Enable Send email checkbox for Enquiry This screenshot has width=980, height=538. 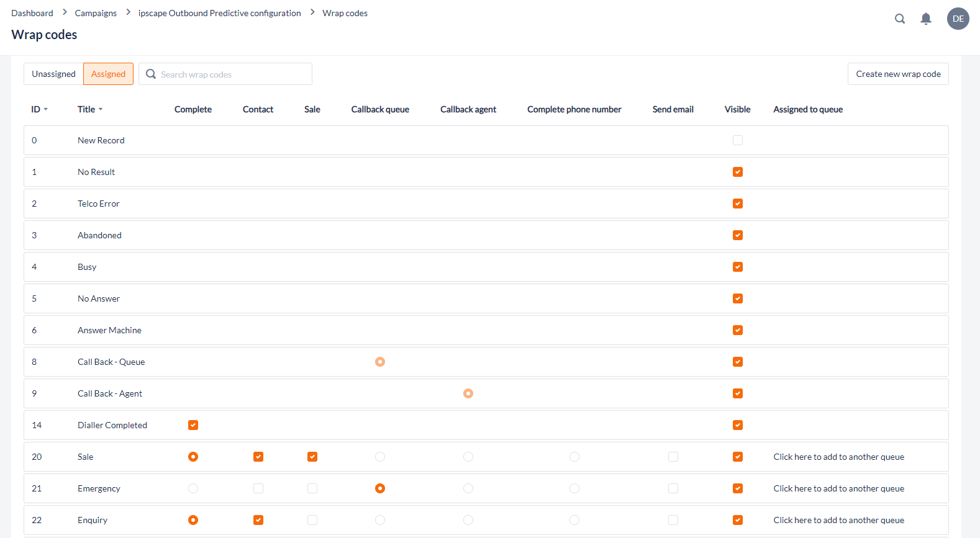click(673, 520)
